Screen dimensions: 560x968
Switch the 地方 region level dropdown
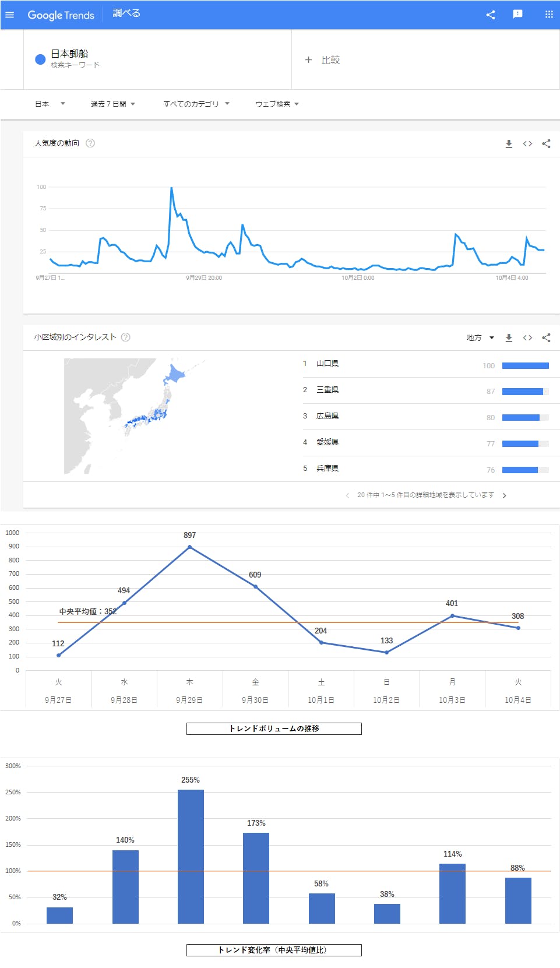click(x=480, y=338)
